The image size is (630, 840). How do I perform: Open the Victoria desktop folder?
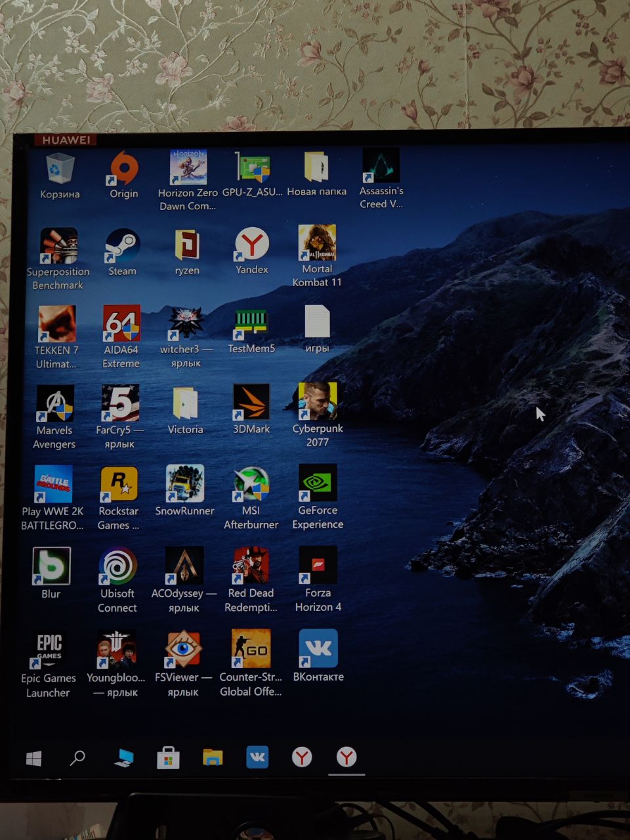185,403
